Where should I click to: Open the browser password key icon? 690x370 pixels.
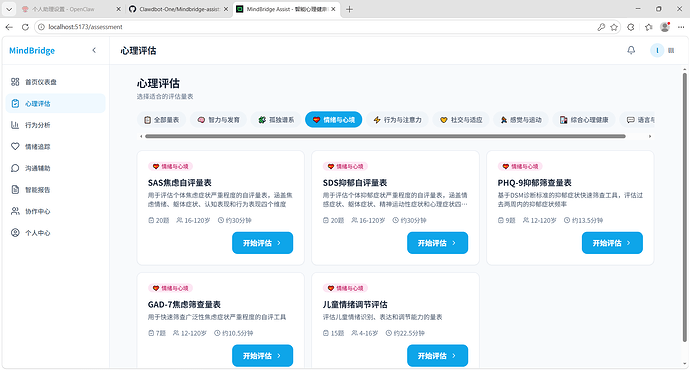click(601, 27)
